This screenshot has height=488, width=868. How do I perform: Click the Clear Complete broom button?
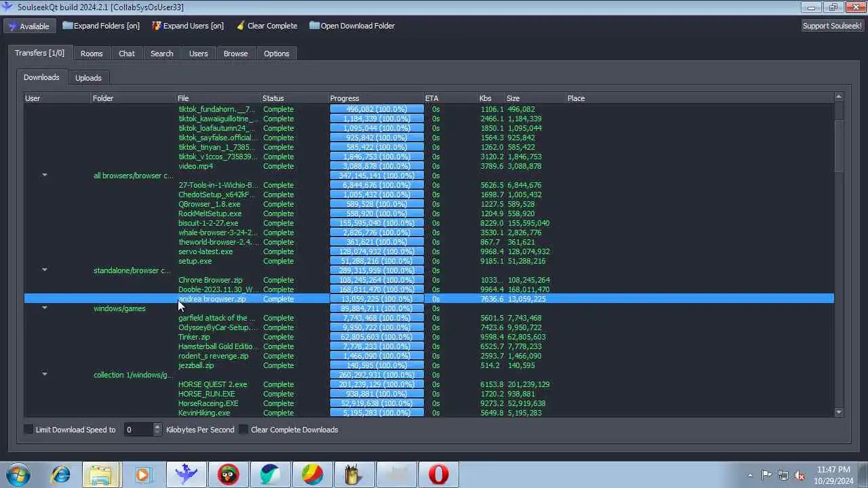pos(267,26)
